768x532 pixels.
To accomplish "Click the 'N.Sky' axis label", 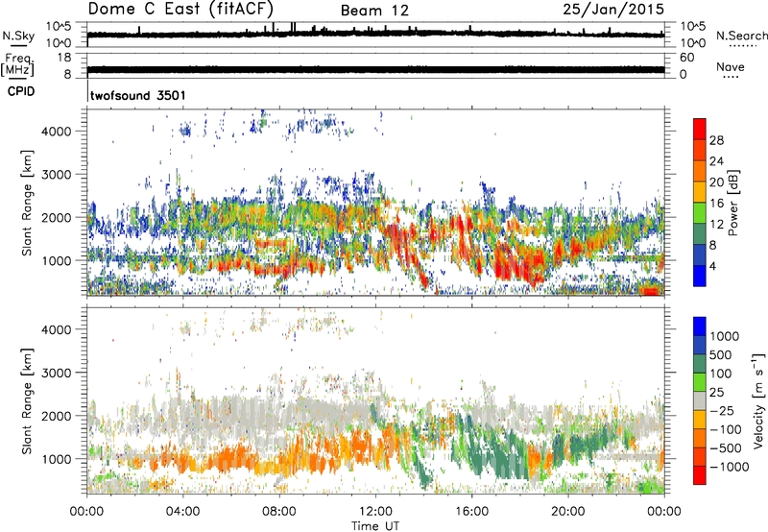I will 18,36.
